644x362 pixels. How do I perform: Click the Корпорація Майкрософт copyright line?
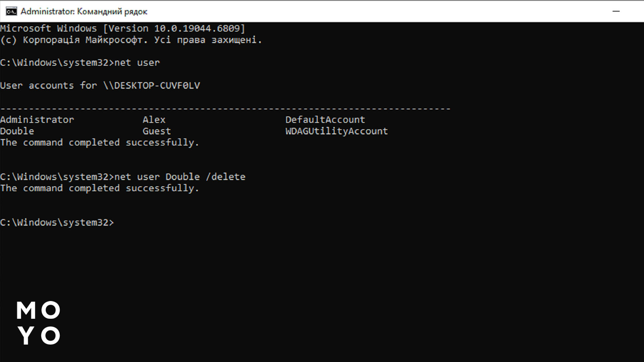131,40
